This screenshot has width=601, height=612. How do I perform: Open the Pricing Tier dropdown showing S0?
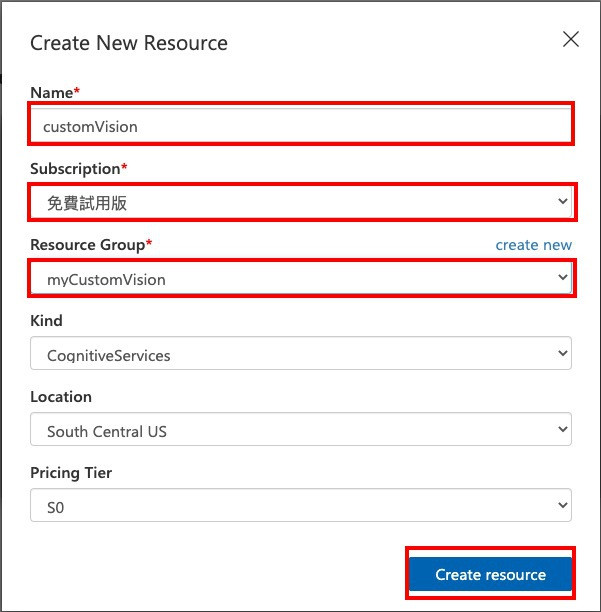300,507
